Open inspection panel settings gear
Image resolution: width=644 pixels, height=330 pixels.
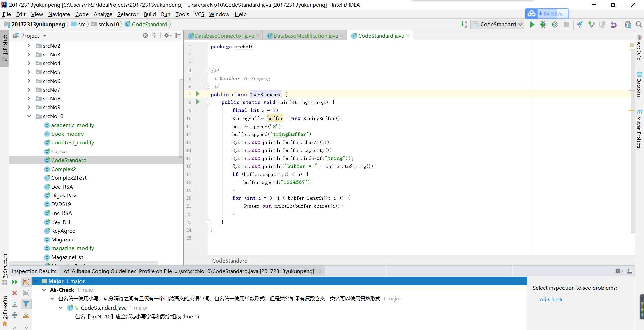(x=619, y=271)
